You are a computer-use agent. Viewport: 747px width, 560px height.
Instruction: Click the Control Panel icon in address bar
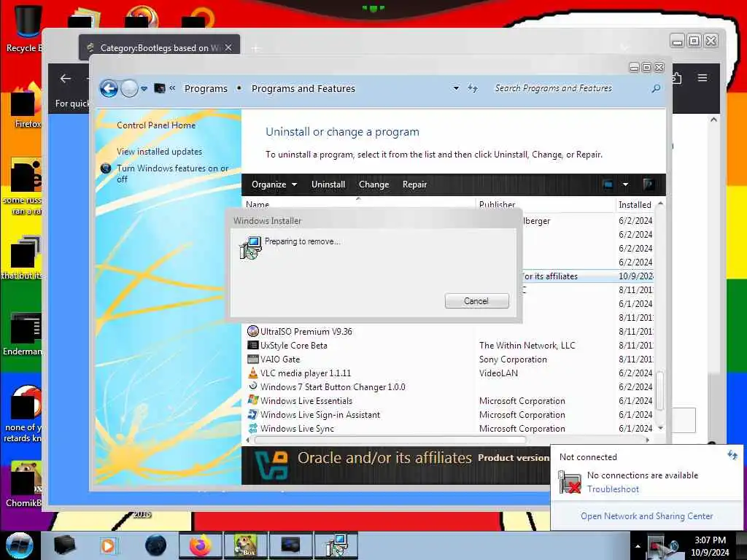tap(160, 88)
